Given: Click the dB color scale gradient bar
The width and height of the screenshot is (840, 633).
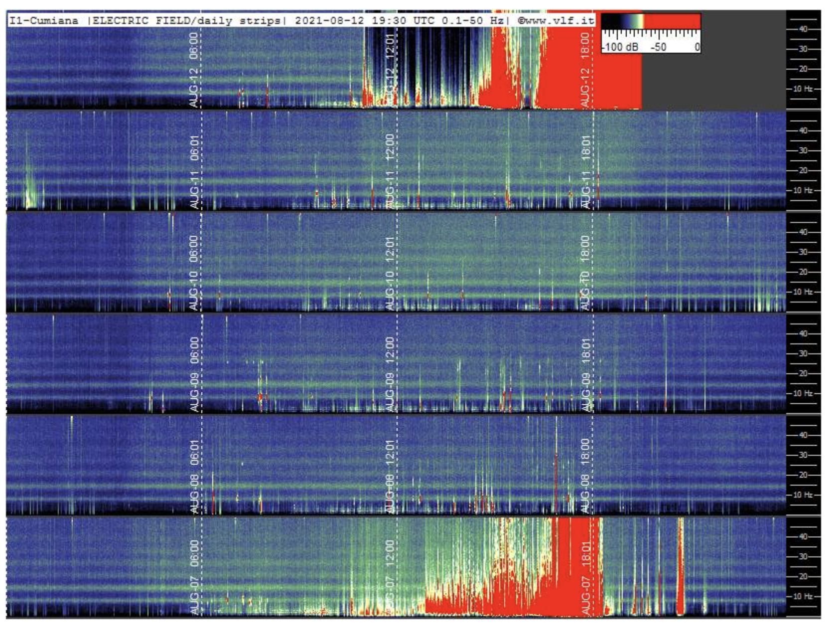Looking at the screenshot, I should click(651, 21).
